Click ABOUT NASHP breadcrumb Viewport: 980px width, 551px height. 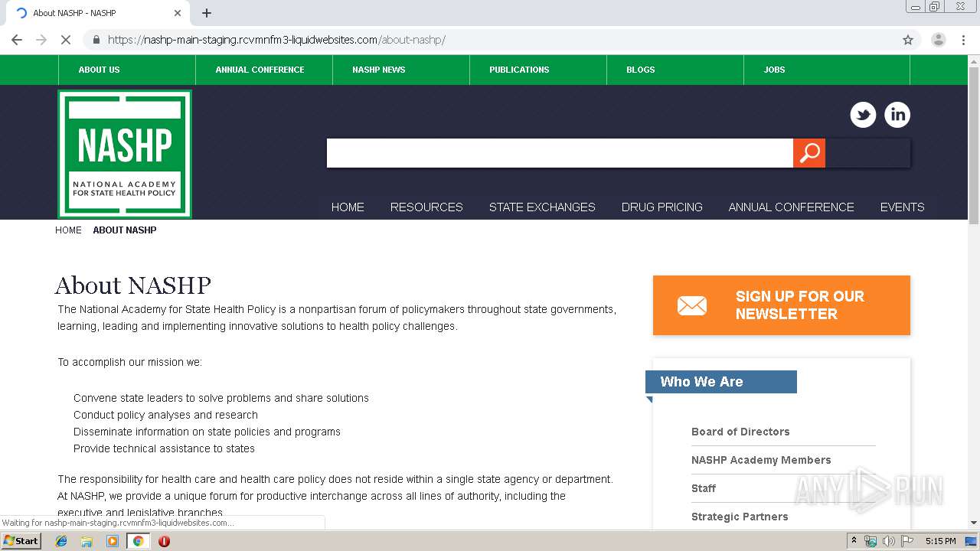pos(125,230)
